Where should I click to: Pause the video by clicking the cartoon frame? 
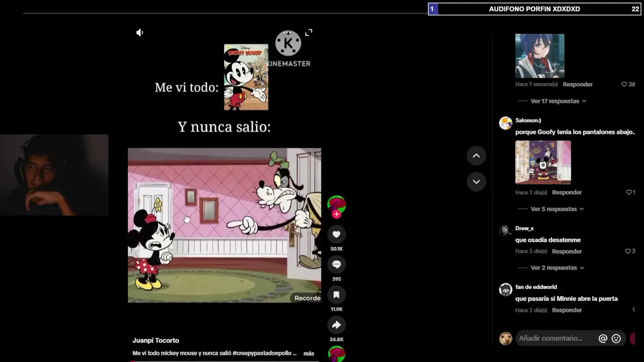(224, 225)
